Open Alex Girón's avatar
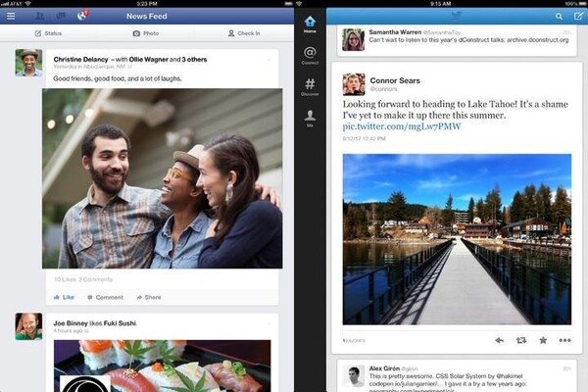 [354, 376]
